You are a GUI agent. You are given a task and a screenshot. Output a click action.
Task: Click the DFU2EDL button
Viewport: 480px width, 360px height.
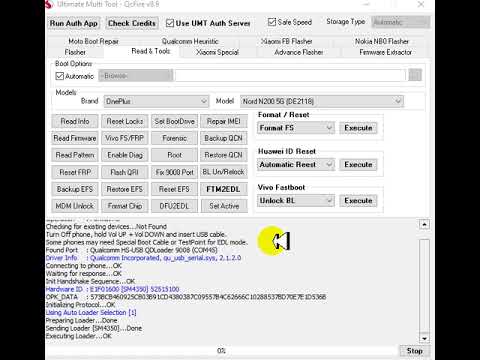point(174,206)
